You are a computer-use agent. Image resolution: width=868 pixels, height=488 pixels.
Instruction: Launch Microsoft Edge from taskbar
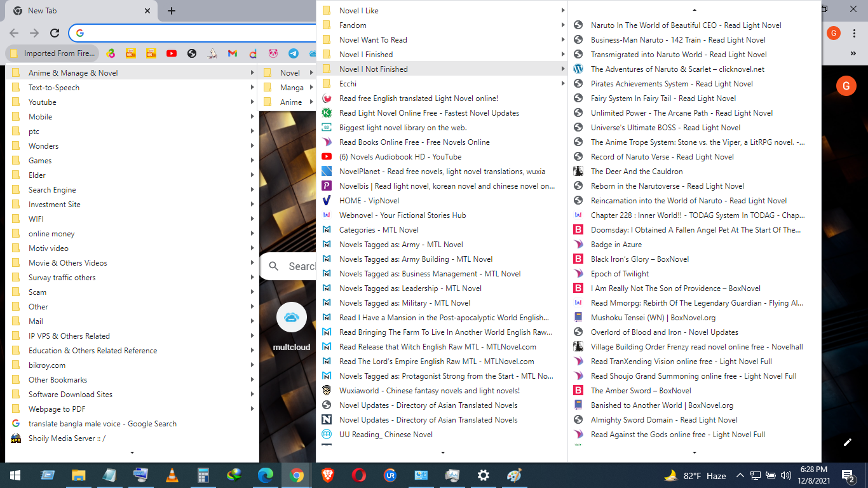click(x=266, y=475)
